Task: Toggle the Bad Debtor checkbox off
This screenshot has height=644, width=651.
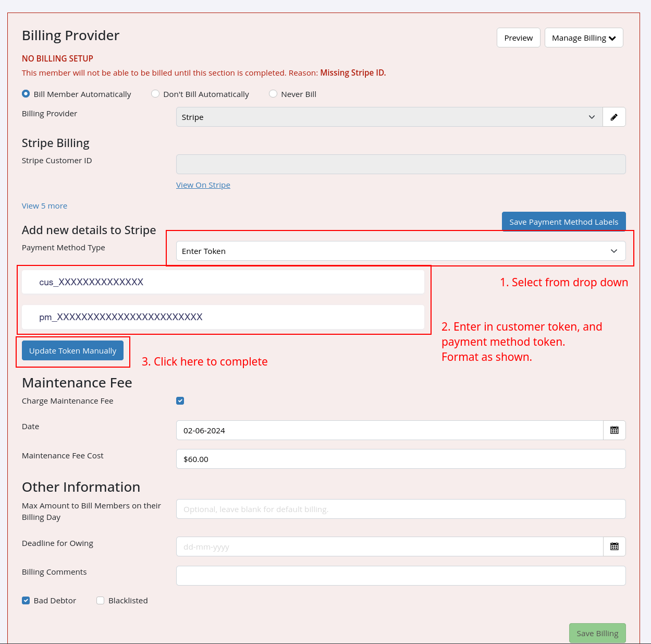Action: point(26,600)
